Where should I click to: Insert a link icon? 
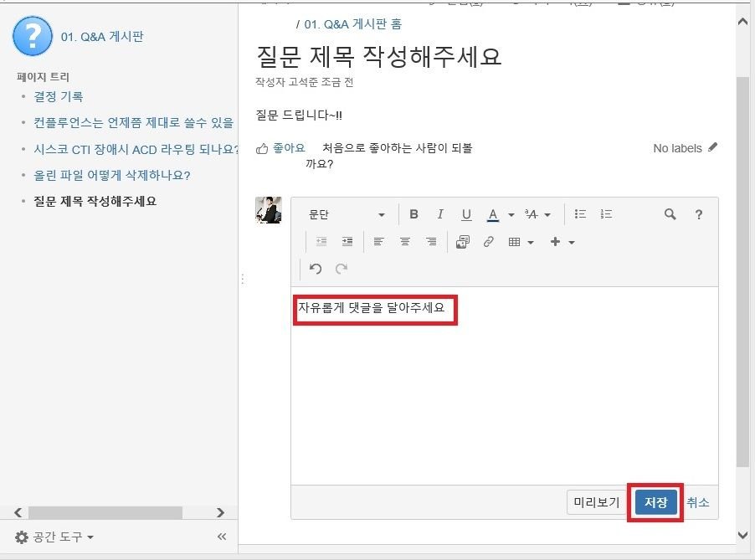click(489, 242)
